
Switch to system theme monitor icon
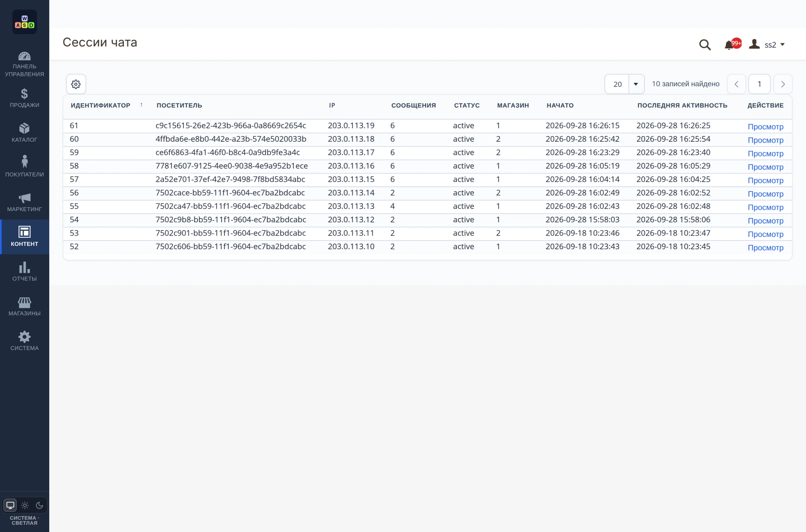tap(10, 505)
